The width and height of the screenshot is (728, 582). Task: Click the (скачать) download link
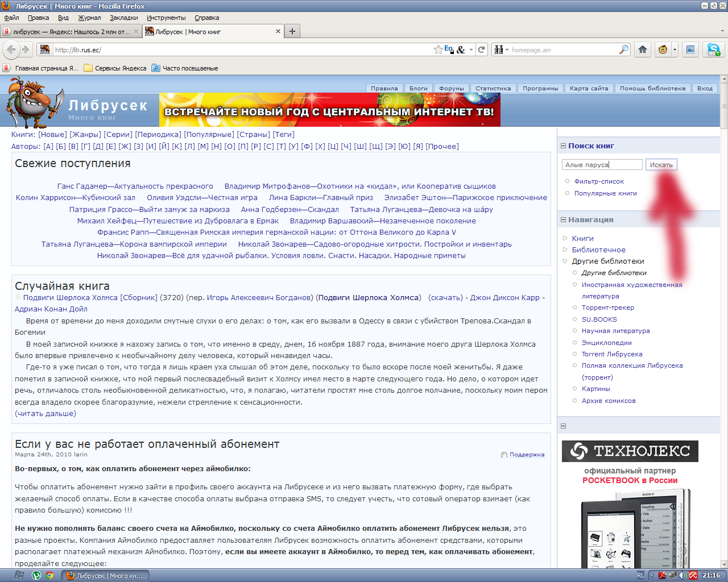[445, 297]
